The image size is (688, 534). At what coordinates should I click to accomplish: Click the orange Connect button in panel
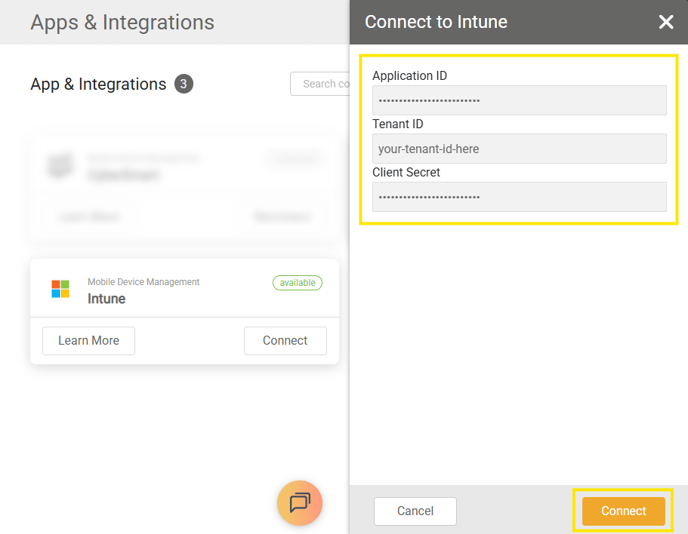[624, 511]
